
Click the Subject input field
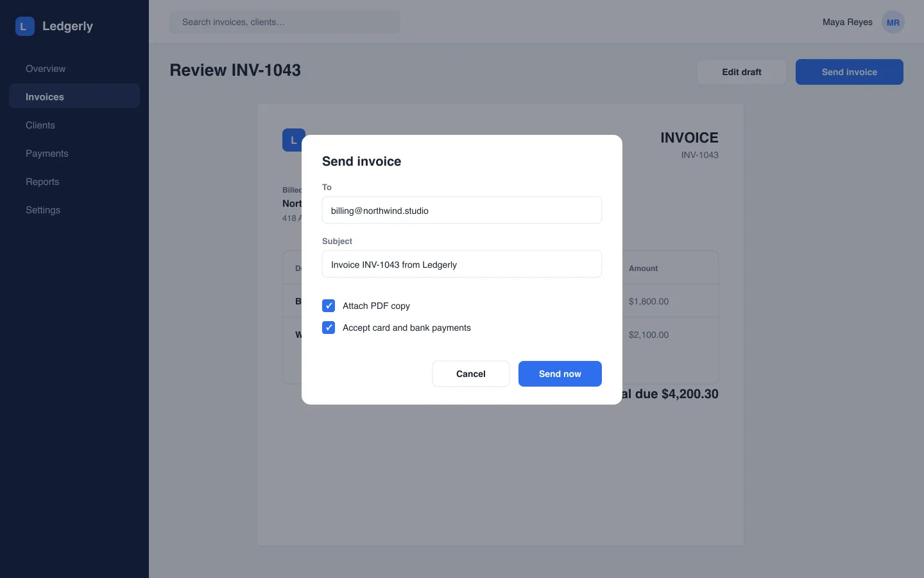tap(462, 264)
